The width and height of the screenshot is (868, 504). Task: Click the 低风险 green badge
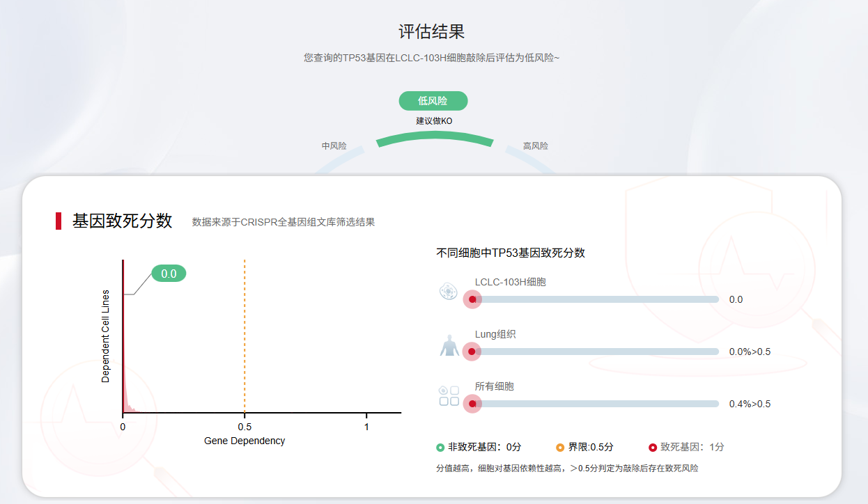433,101
